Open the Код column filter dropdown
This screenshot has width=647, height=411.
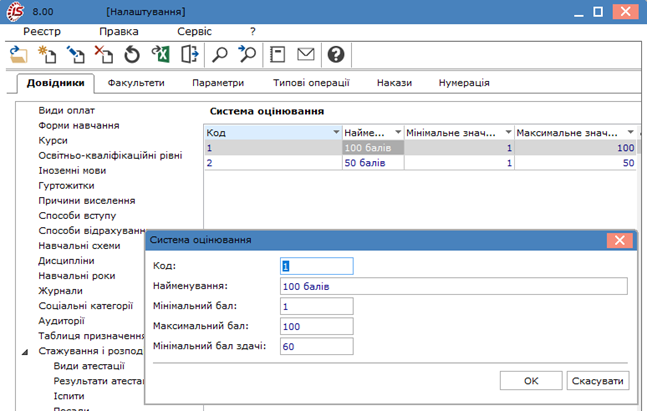[x=336, y=132]
